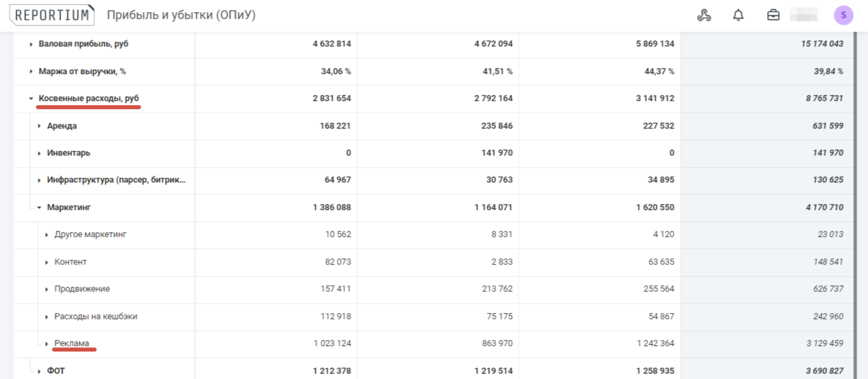
Task: Open the webhook integrations icon
Action: pyautogui.click(x=704, y=15)
